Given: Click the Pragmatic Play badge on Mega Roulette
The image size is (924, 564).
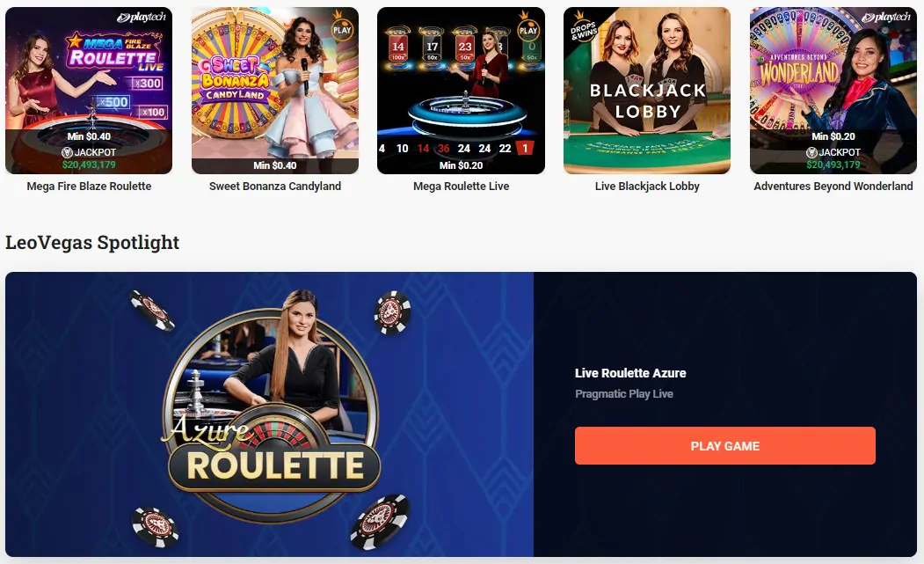Looking at the screenshot, I should pyautogui.click(x=528, y=26).
